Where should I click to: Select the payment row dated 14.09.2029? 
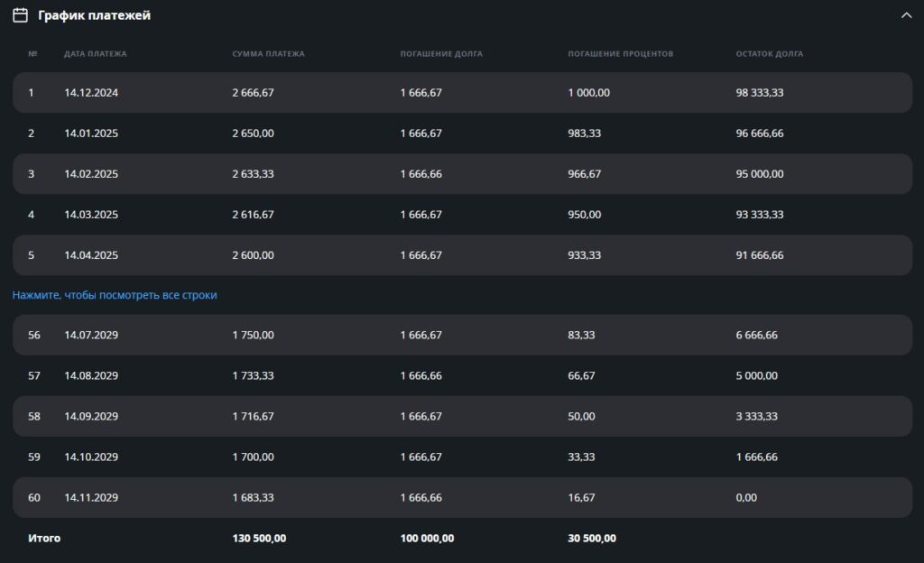[91, 416]
